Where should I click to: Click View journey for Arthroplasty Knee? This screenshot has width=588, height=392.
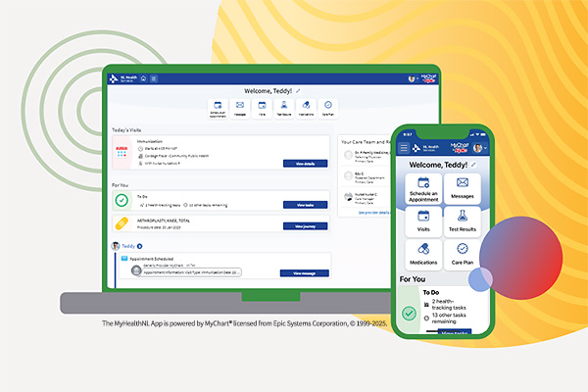(x=304, y=225)
